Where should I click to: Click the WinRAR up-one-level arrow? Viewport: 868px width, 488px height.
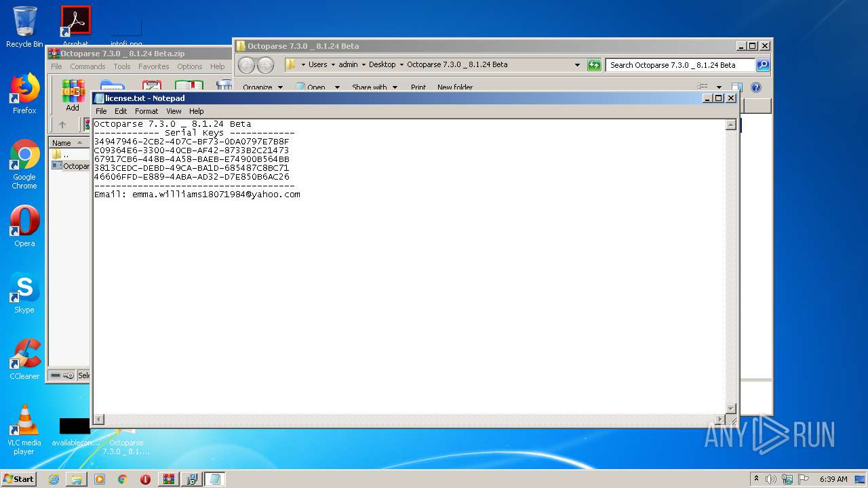pos(62,125)
